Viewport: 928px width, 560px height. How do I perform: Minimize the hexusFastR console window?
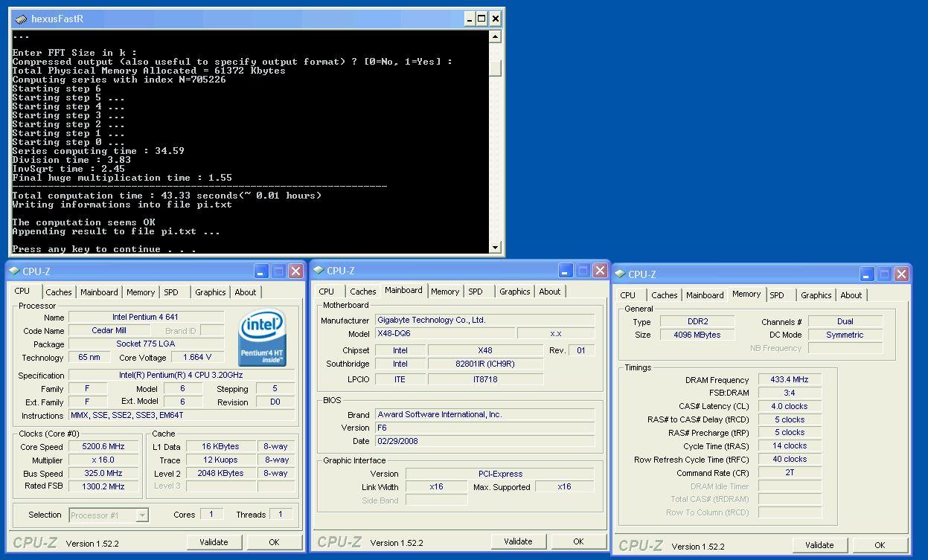click(x=469, y=19)
